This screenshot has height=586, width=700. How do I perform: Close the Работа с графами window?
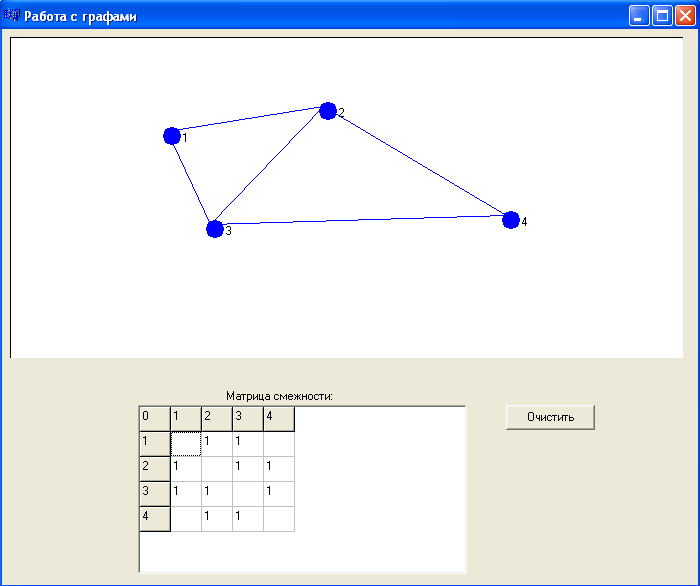tap(685, 16)
